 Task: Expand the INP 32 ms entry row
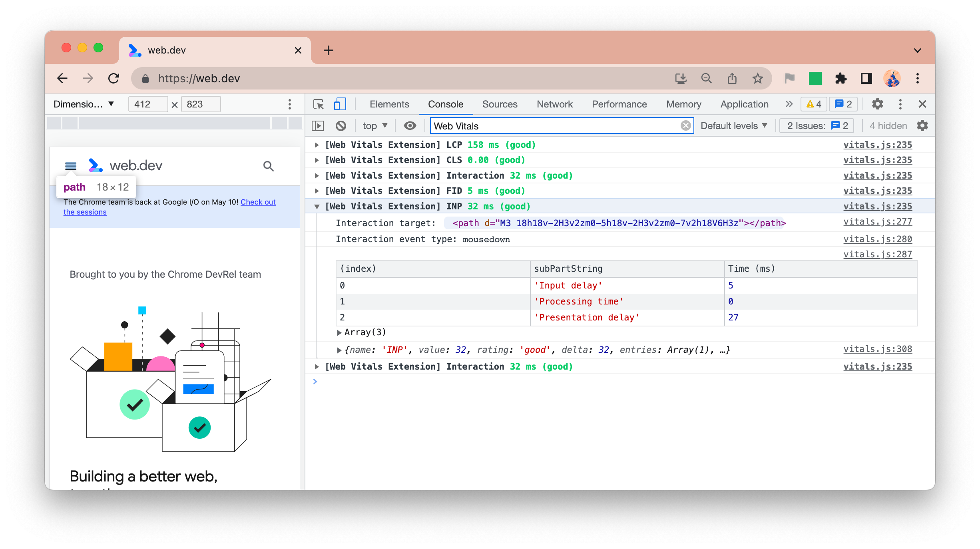[x=317, y=206]
